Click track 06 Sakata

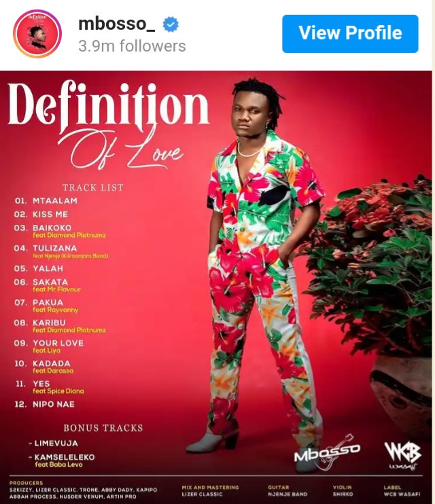(48, 285)
